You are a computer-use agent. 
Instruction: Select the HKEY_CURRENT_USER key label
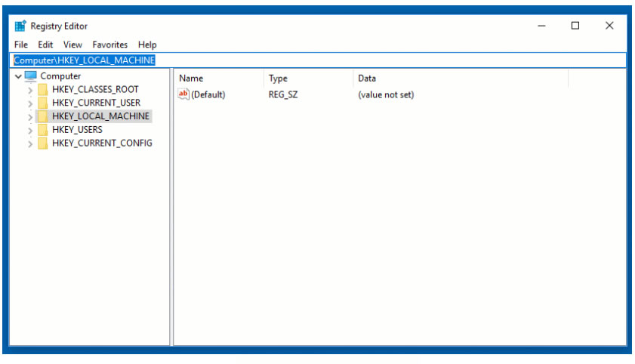coord(96,103)
